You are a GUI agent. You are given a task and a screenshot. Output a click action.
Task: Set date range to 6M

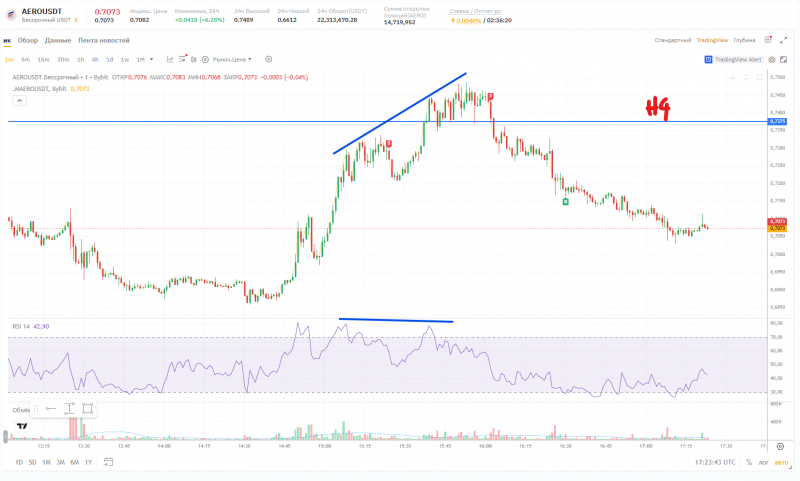74,462
